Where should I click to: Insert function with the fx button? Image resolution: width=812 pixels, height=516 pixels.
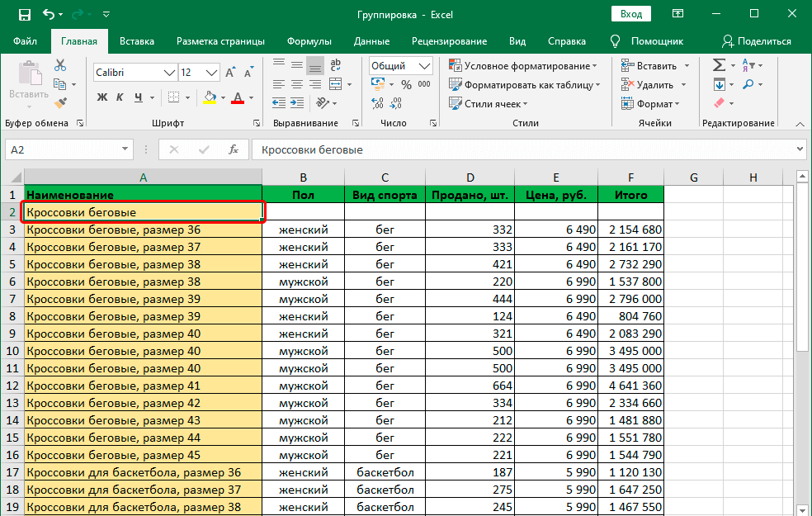click(234, 149)
